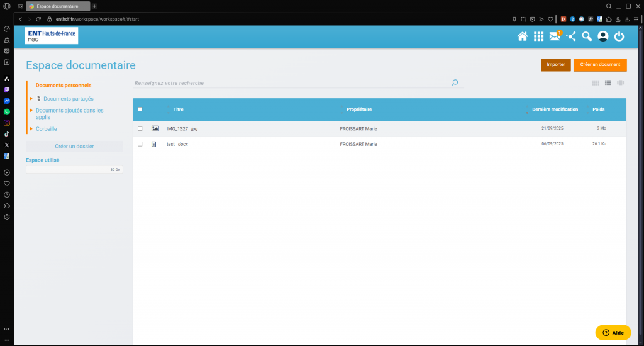Expand Documents ajoutés dans les applis arrow
This screenshot has height=346, width=644.
[x=31, y=111]
